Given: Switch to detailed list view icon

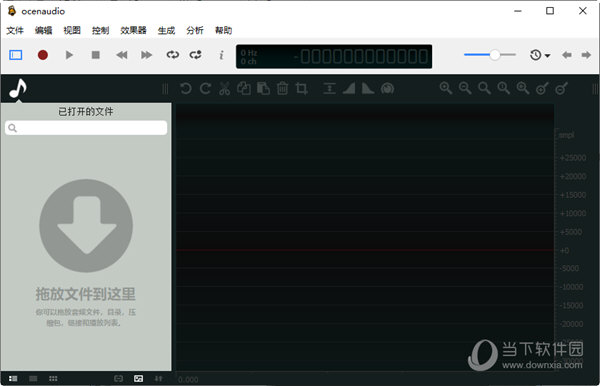Looking at the screenshot, I should 13,379.
